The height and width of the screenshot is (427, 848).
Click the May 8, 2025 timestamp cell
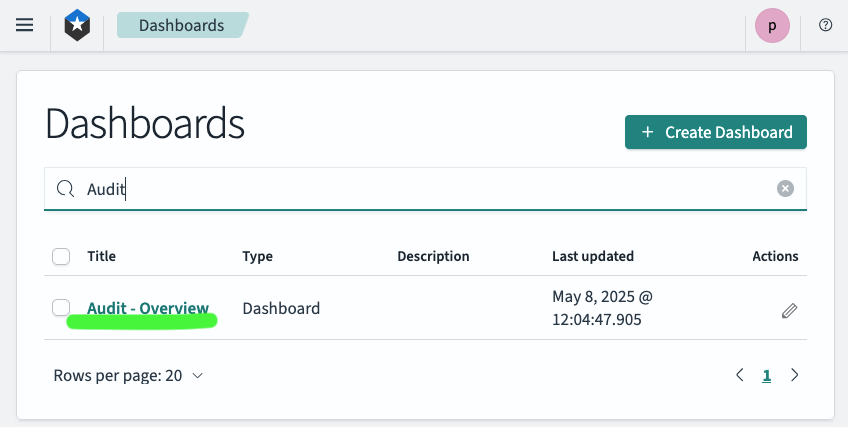tap(602, 308)
